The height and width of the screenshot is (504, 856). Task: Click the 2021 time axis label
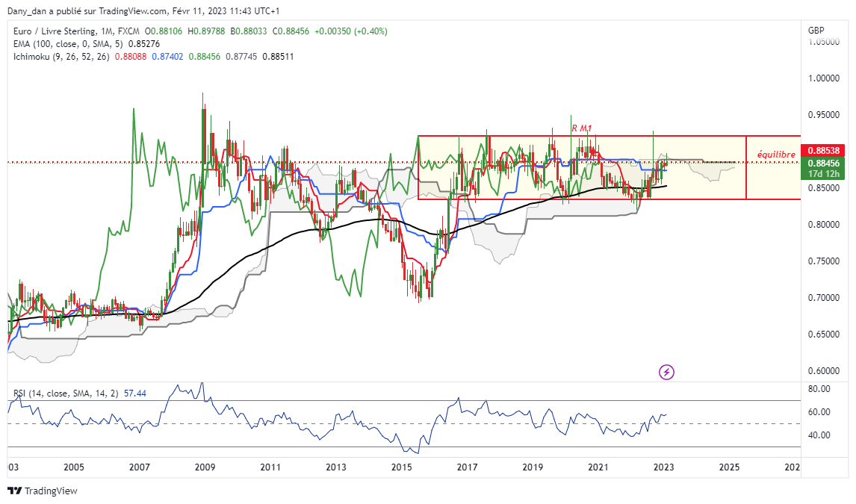598,467
